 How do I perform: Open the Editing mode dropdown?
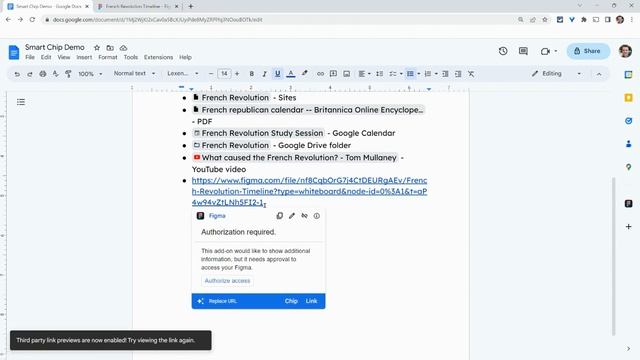tap(556, 74)
